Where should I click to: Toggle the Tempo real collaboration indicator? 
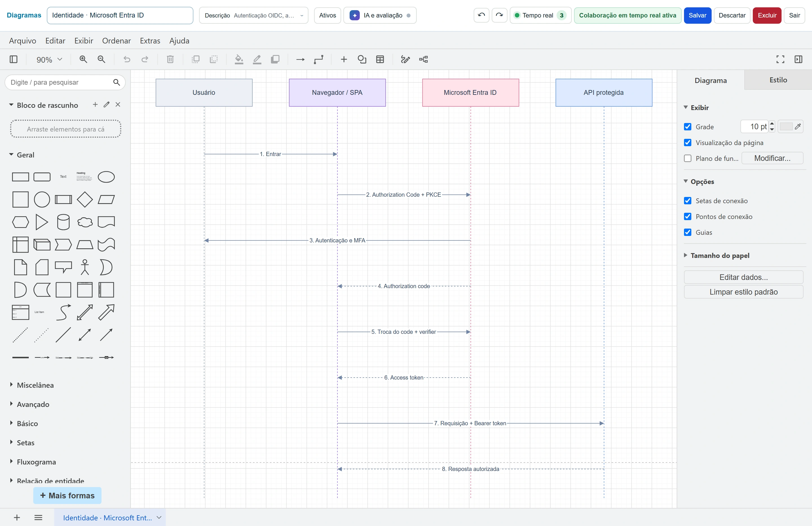point(540,15)
